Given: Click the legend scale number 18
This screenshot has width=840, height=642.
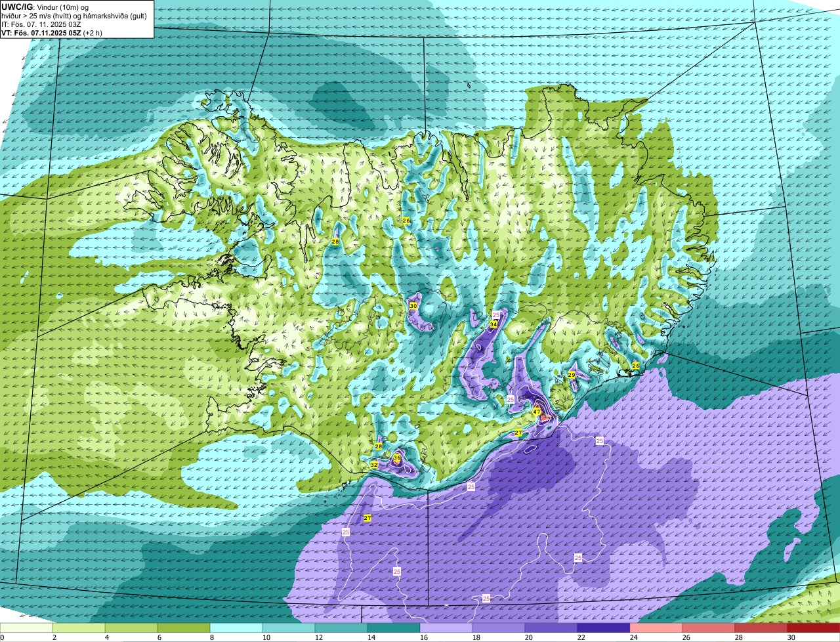Looking at the screenshot, I should pyautogui.click(x=476, y=637).
